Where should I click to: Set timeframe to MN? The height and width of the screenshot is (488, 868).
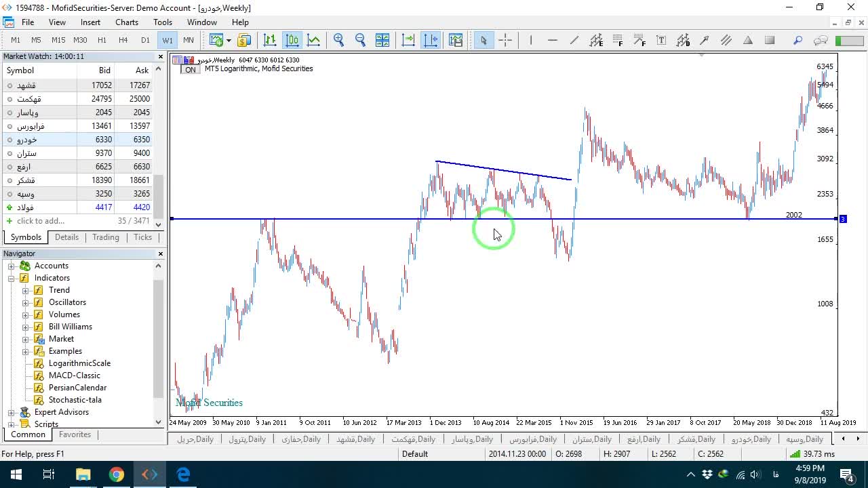[x=189, y=40]
